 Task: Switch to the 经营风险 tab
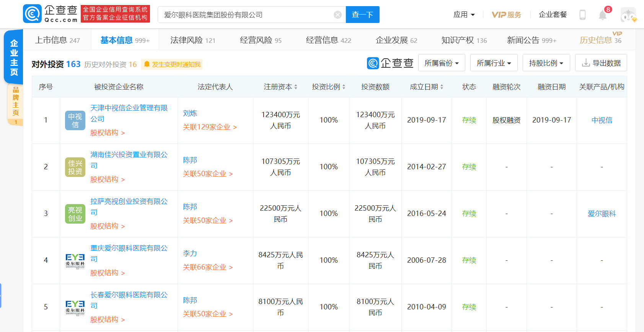point(261,40)
